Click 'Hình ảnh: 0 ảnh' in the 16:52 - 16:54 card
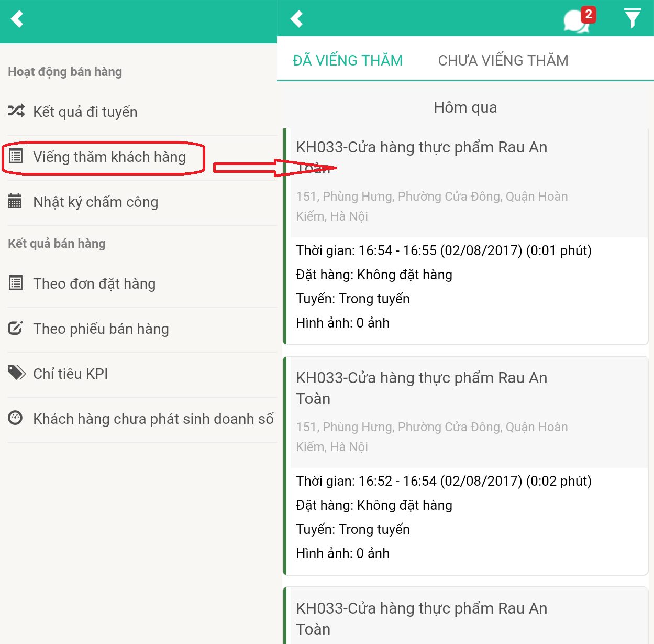This screenshot has width=654, height=644. 342,553
